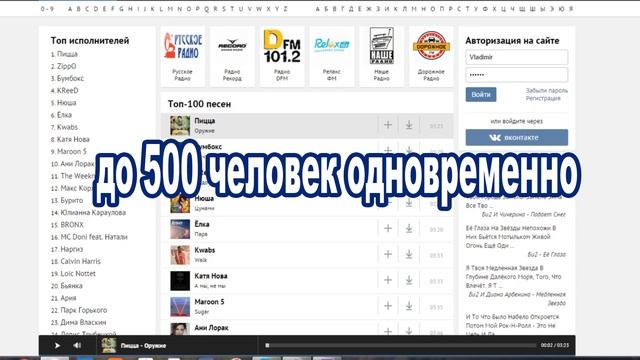
Task: Click the password input field
Action: pos(517,75)
